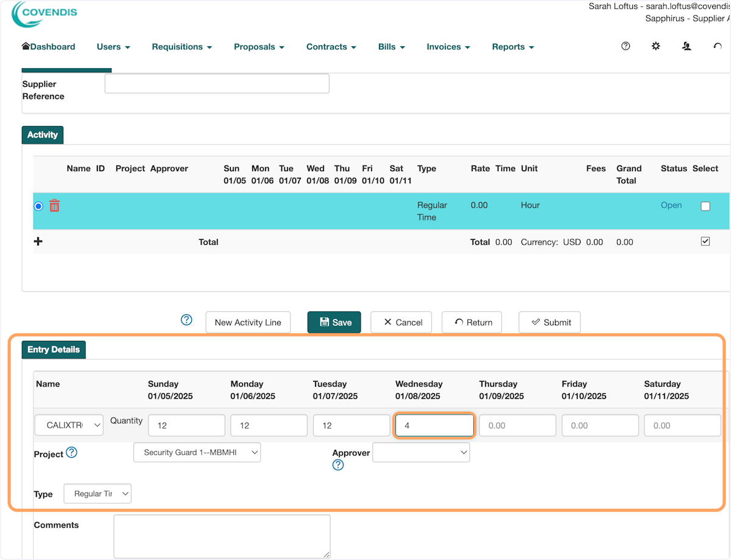This screenshot has width=731, height=560.
Task: Click the Thursday quantity field
Action: pyautogui.click(x=517, y=425)
